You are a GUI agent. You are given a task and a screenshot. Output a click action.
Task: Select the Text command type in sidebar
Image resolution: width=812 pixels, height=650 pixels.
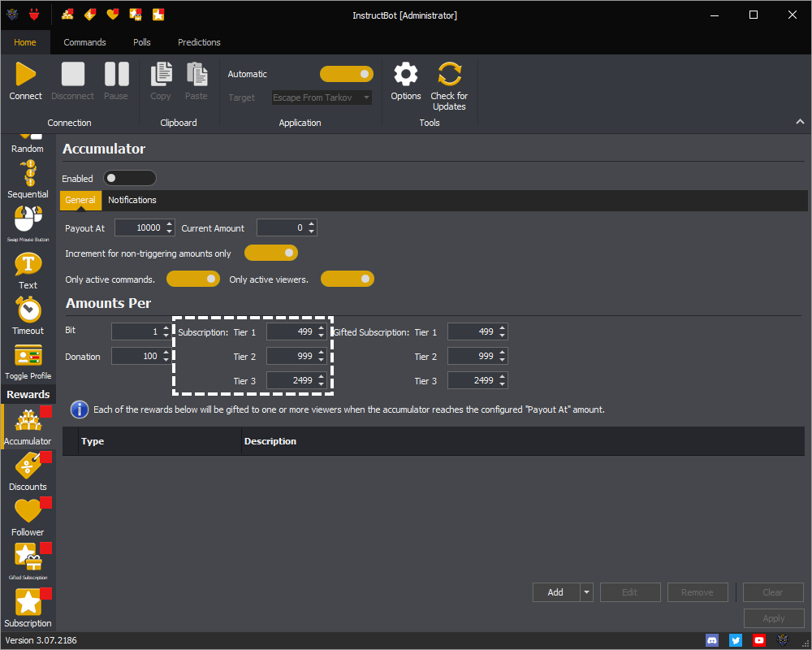(x=28, y=271)
